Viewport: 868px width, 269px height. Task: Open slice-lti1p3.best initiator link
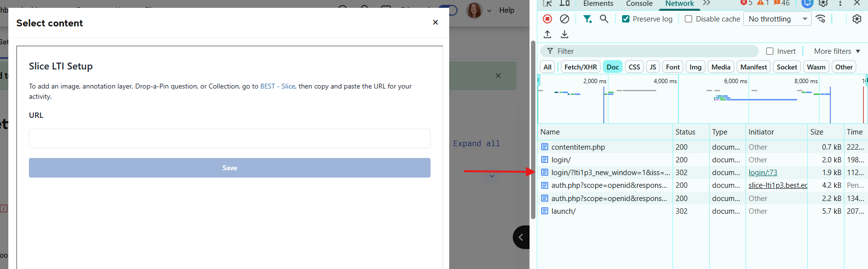[x=778, y=185]
